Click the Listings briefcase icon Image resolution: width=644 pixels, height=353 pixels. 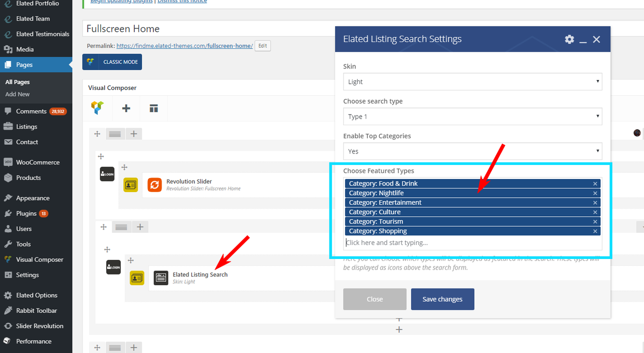click(x=8, y=127)
